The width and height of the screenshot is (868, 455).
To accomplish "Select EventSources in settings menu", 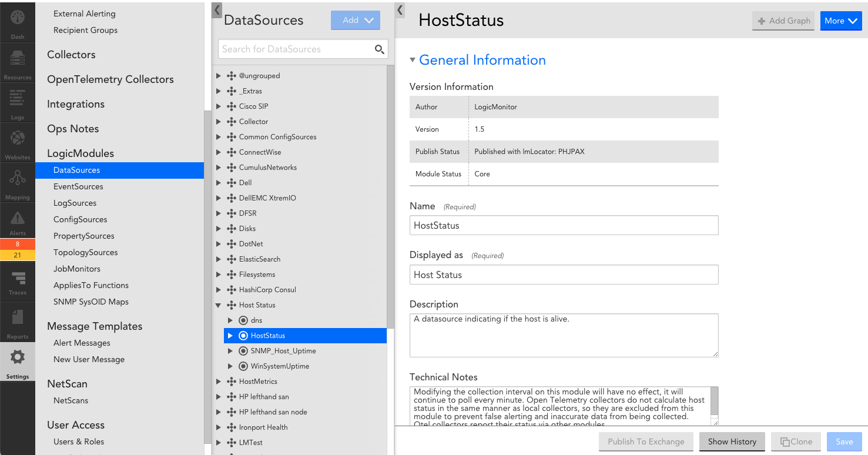I will click(x=78, y=186).
